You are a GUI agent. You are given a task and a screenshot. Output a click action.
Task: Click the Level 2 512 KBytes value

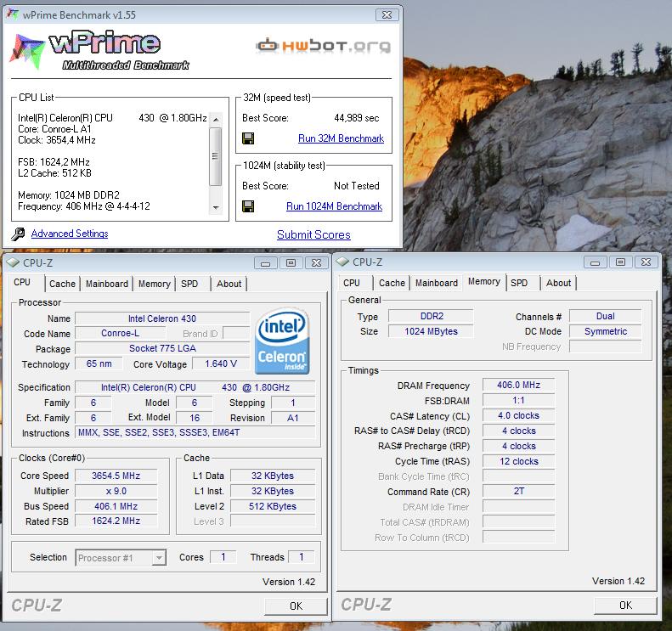[273, 506]
